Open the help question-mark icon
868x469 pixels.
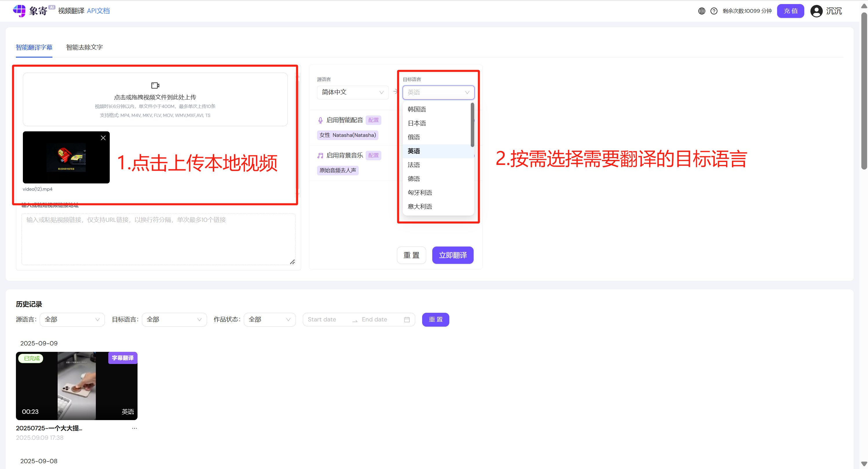point(714,11)
